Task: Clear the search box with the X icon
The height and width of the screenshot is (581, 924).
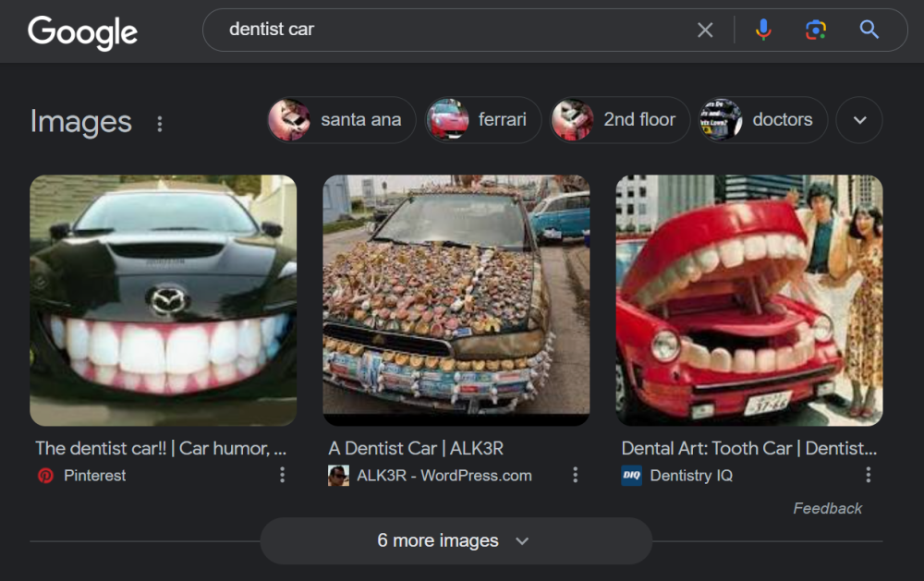Action: click(705, 30)
